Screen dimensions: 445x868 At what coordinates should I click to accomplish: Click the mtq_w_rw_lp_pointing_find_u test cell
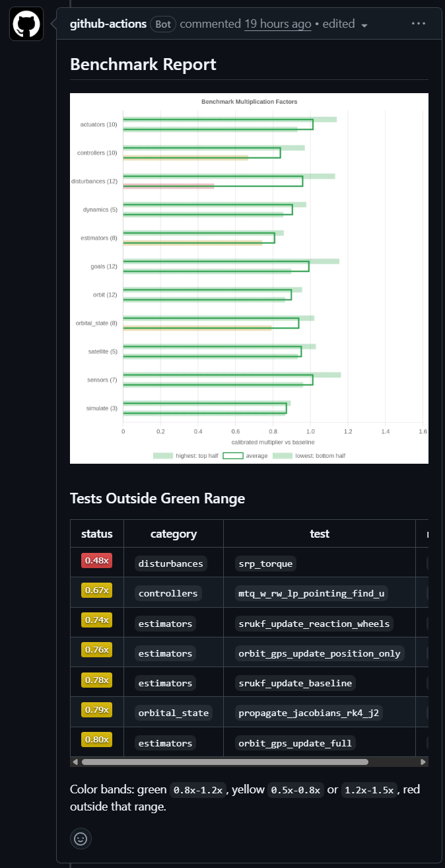click(320, 593)
